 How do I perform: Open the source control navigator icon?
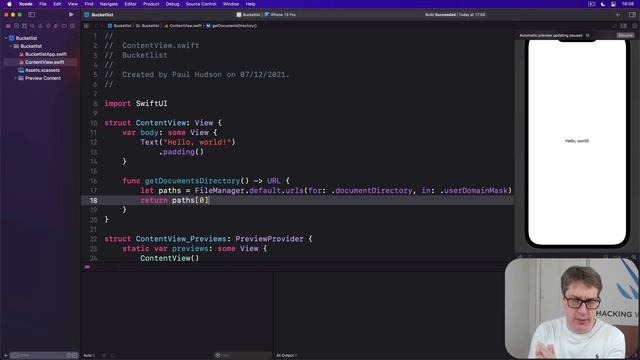pos(16,26)
